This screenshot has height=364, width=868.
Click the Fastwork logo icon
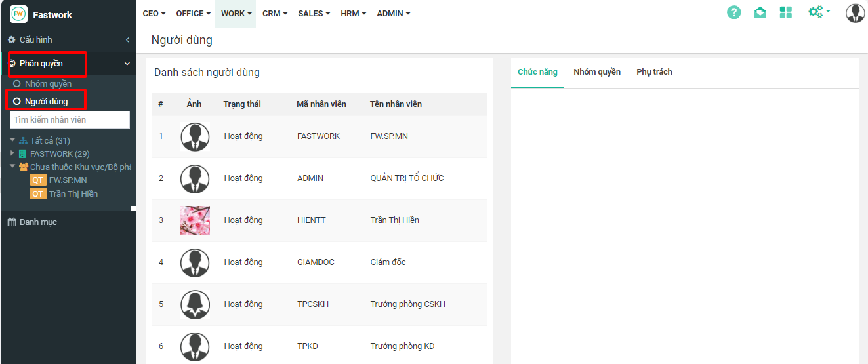[x=19, y=14]
